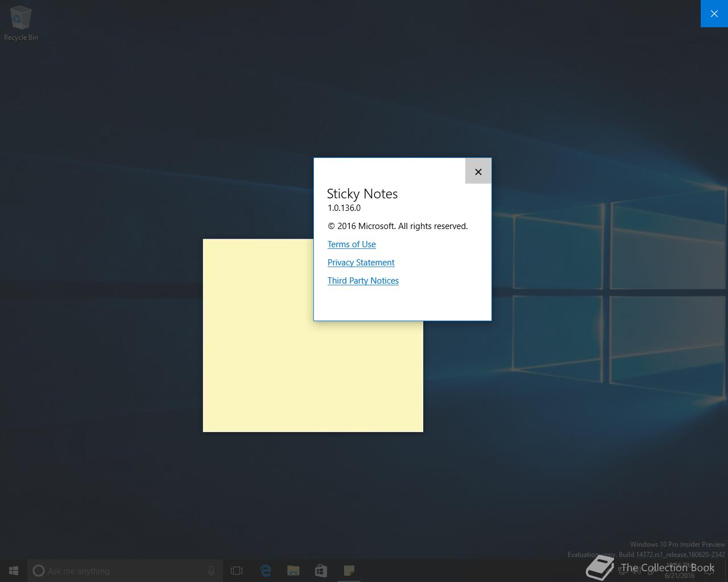Click the Sticky Notes title text
Screen dimensions: 728x582
[362, 194]
